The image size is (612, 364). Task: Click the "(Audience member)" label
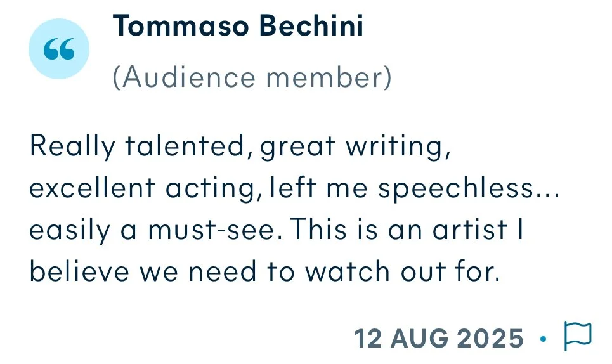(252, 77)
